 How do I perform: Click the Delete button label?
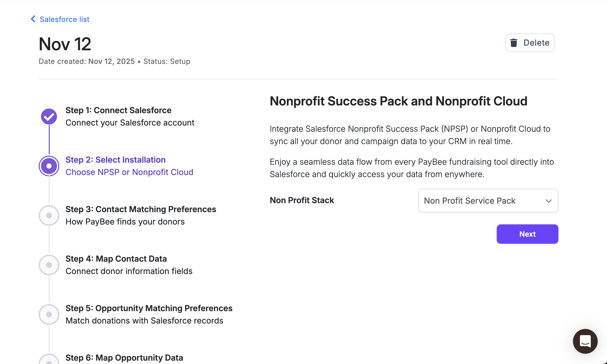(536, 43)
